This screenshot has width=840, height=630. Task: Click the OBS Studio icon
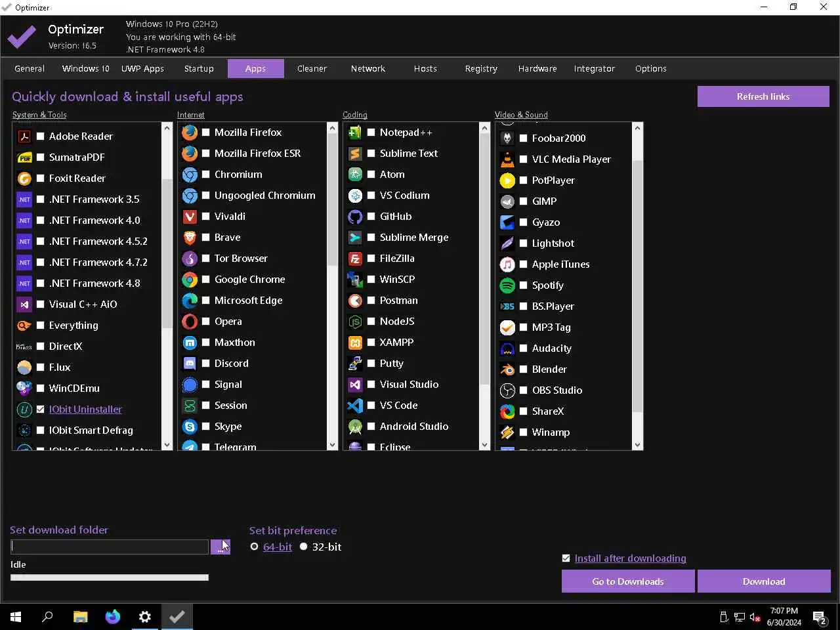pyautogui.click(x=507, y=390)
